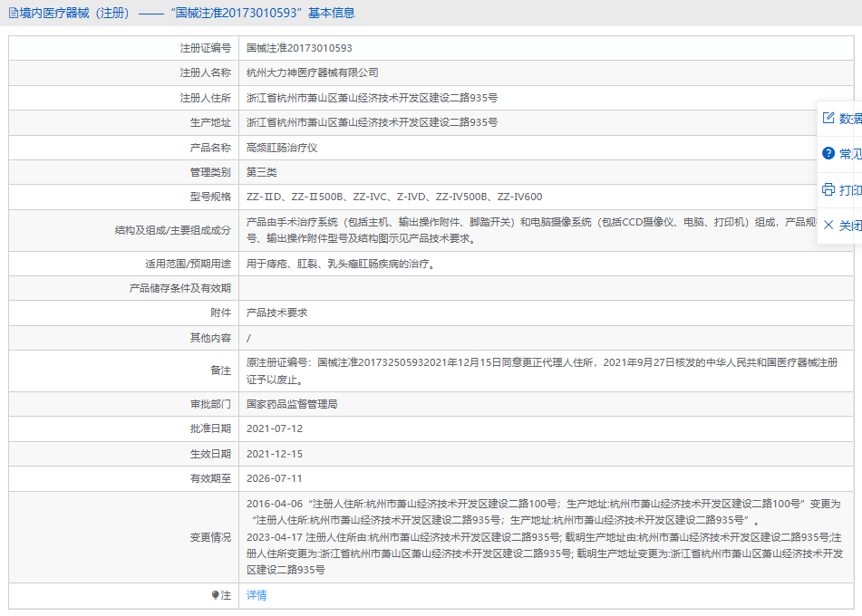
Task: Click the 关闭 close text in floating menu
Action: (x=850, y=226)
